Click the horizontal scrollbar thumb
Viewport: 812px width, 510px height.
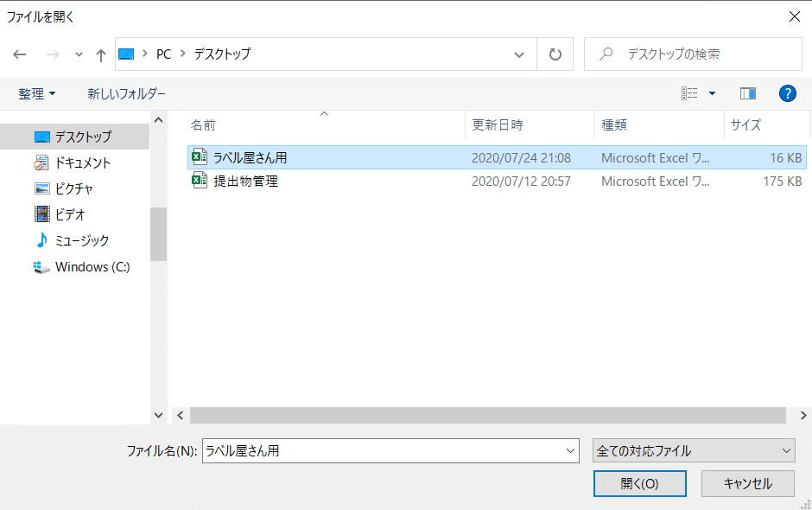488,415
